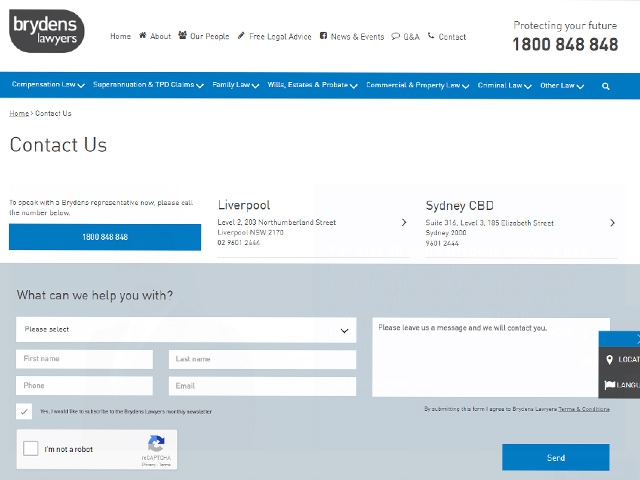Open Liverpool office details arrow

tap(404, 222)
